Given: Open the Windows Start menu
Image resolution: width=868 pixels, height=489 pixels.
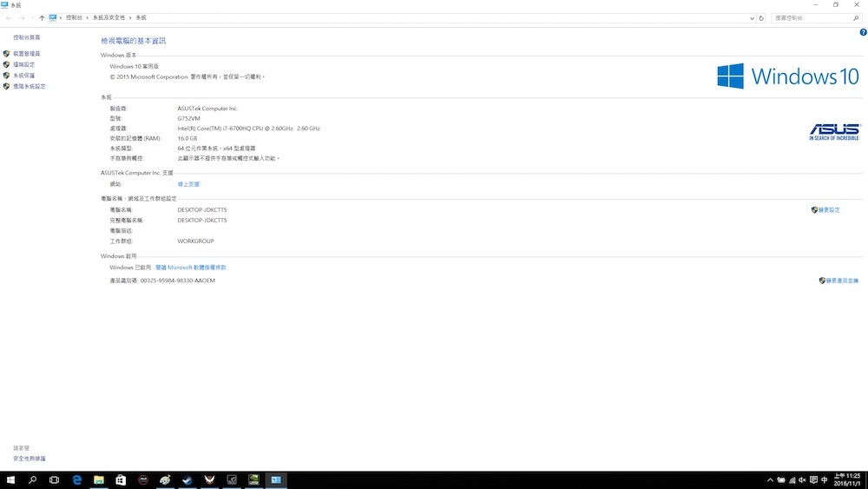Looking at the screenshot, I should coord(10,480).
